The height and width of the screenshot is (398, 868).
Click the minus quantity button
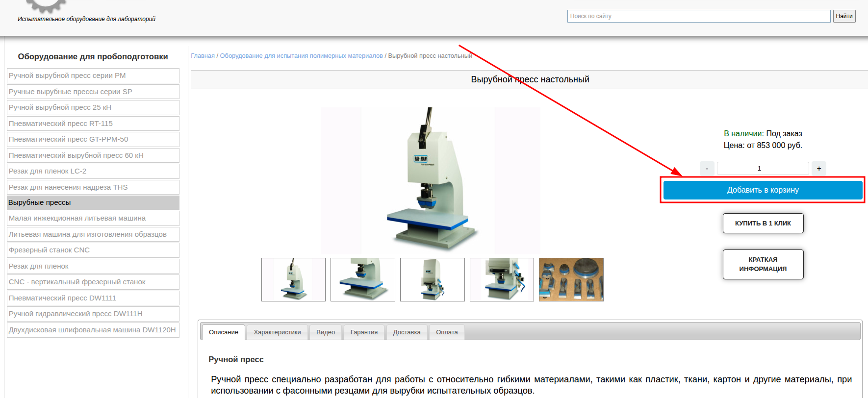[707, 169]
